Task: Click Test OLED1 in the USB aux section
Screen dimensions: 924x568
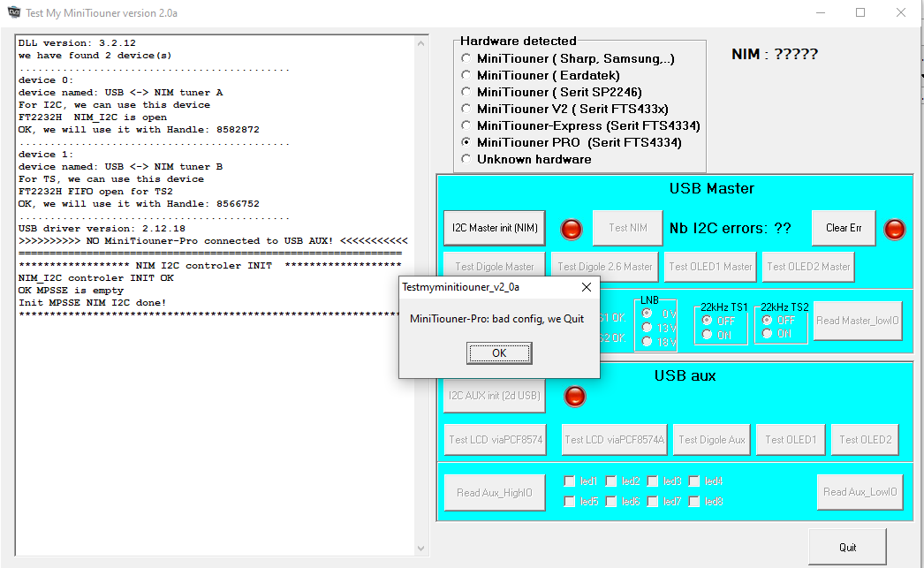Action: click(791, 440)
